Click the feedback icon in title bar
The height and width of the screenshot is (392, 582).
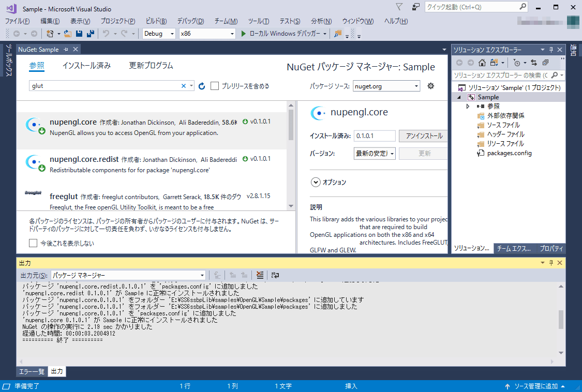click(x=416, y=7)
